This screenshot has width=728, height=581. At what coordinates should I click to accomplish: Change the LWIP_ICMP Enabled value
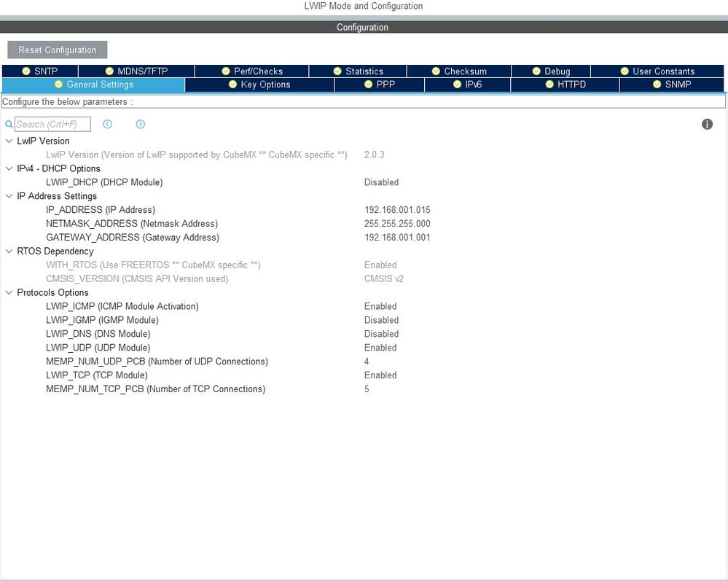[x=380, y=306]
